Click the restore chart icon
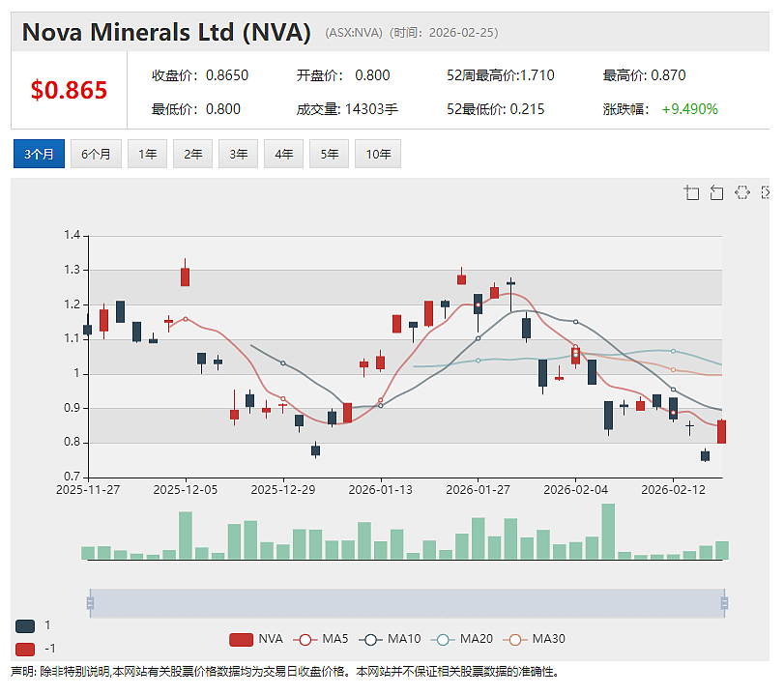The height and width of the screenshot is (695, 784). click(742, 192)
